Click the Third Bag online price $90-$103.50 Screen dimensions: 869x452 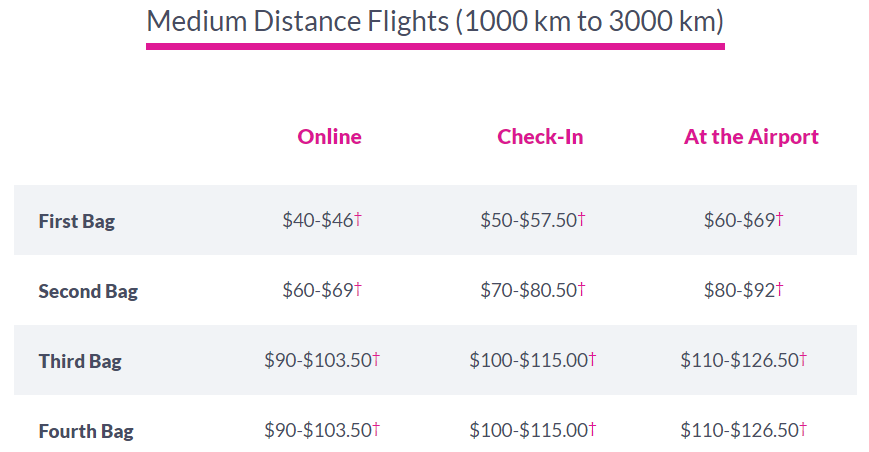click(318, 360)
